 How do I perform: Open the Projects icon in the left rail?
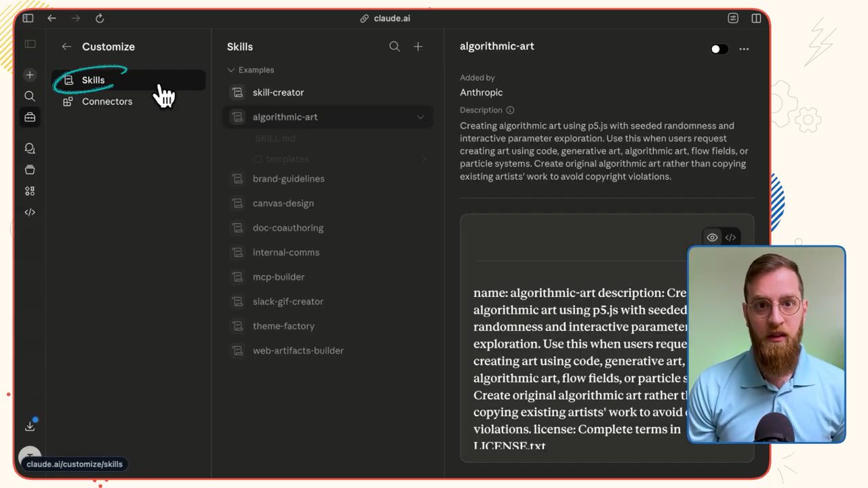[30, 169]
